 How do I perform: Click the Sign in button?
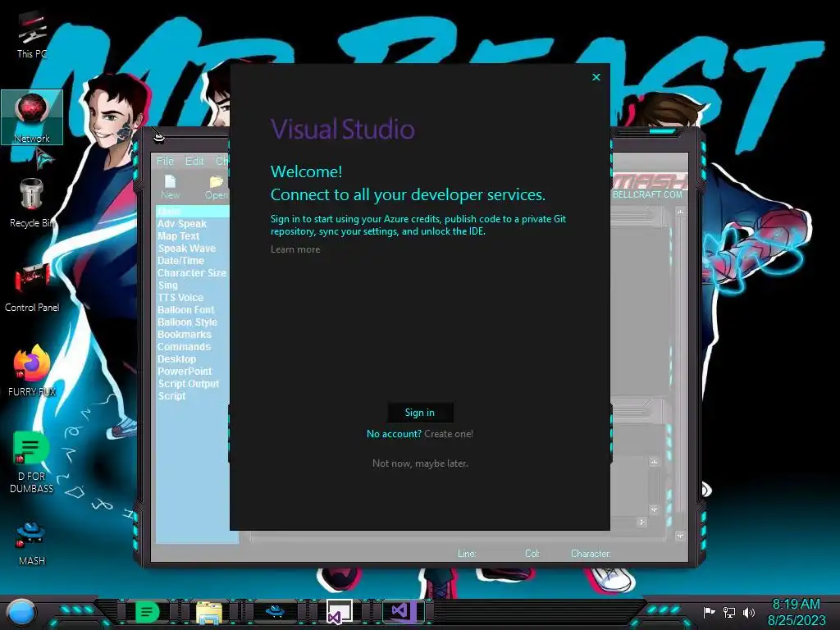pos(420,412)
